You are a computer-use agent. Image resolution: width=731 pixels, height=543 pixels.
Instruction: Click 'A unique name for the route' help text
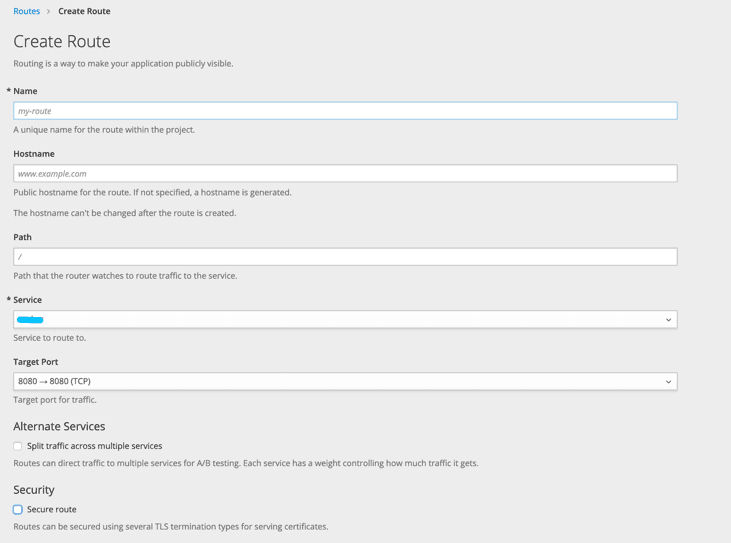104,130
